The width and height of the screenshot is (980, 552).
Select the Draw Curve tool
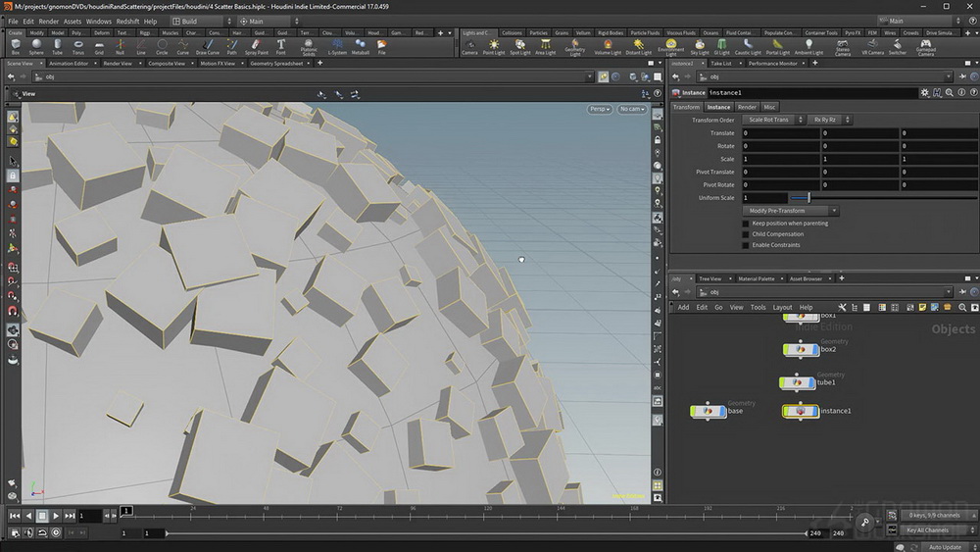click(x=208, y=47)
